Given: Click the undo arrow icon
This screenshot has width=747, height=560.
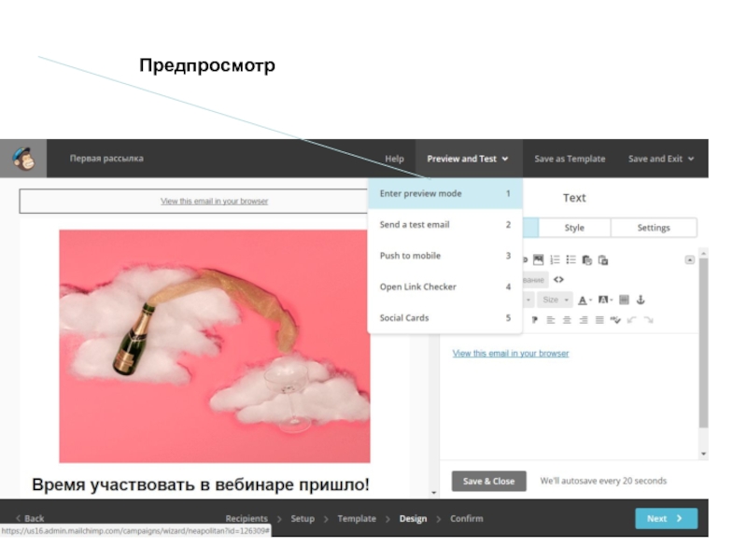Looking at the screenshot, I should pos(632,320).
